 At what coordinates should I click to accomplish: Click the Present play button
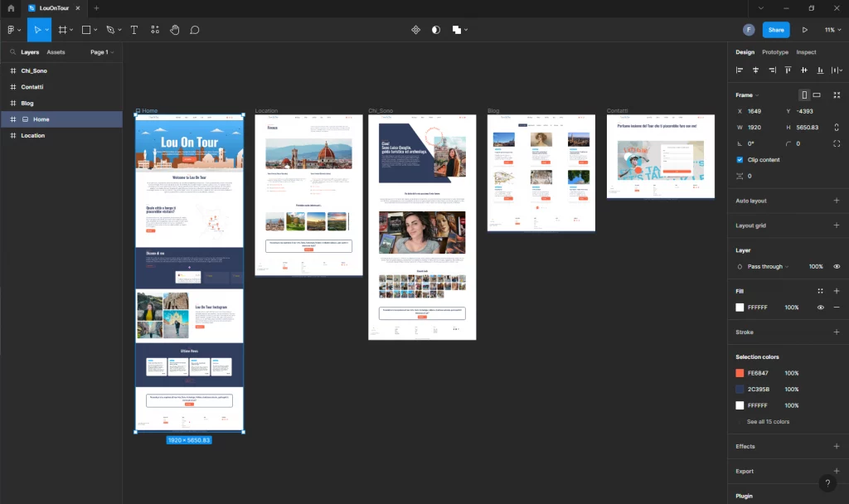pos(804,30)
